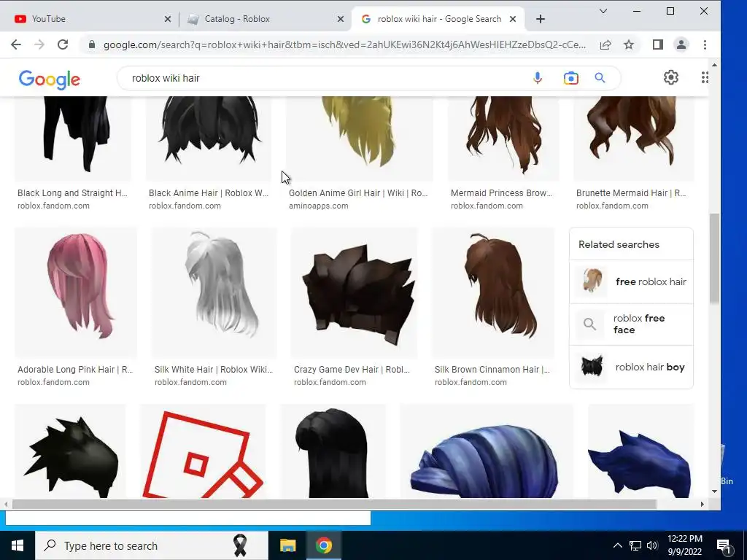This screenshot has width=747, height=560.
Task: Open Silk White Hair Roblox Wiki link
Action: point(214,370)
